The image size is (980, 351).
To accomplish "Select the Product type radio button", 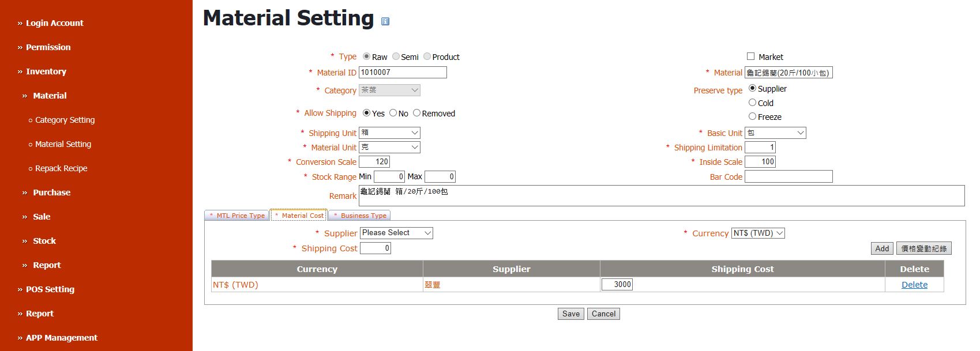I will (427, 56).
